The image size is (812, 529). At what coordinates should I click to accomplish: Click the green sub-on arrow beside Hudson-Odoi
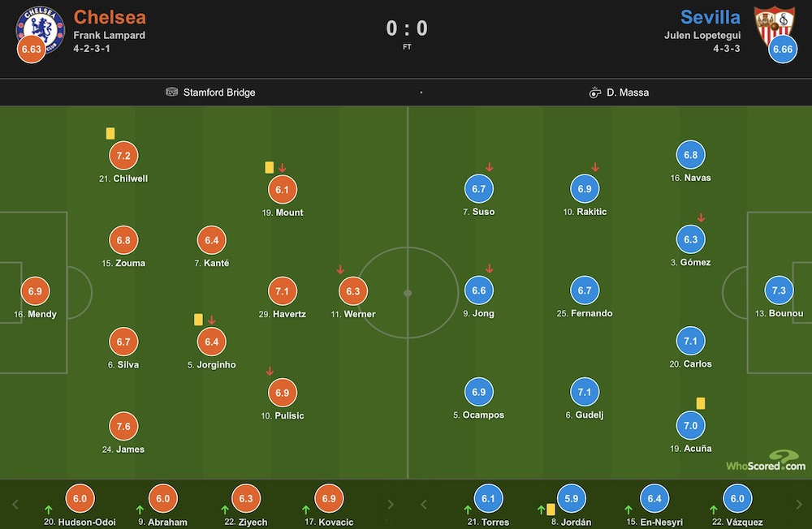tap(48, 510)
